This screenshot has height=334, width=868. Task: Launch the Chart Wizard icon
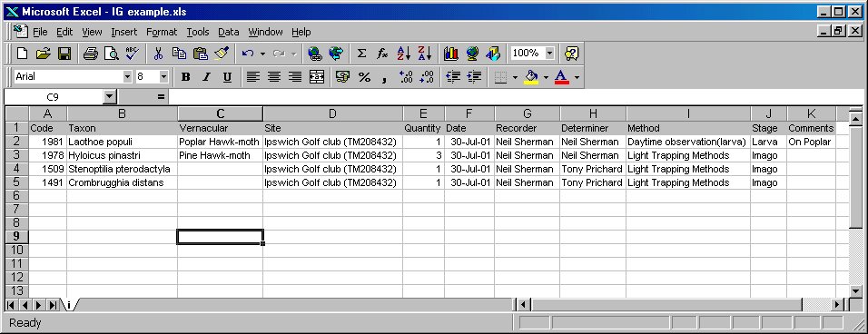tap(451, 54)
